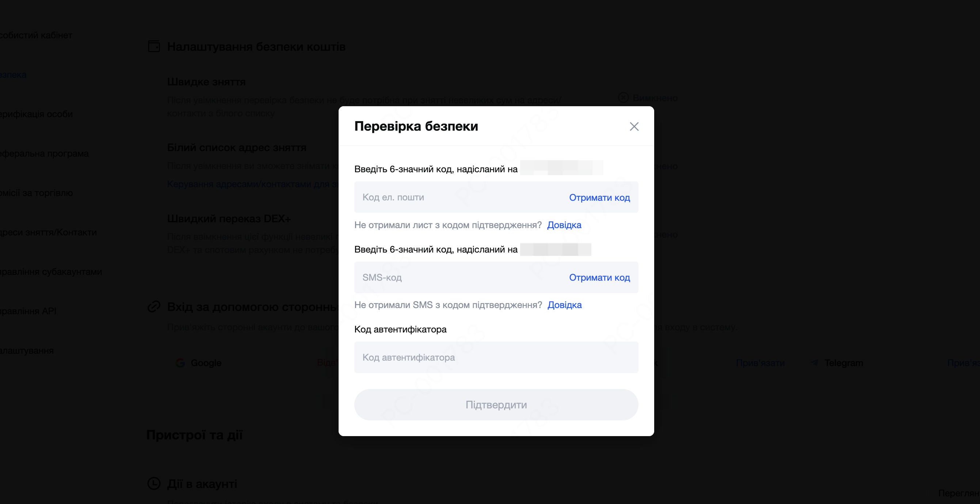Click Прив'язати link left of Telegram
Screen dimensions: 980x504
(760, 363)
